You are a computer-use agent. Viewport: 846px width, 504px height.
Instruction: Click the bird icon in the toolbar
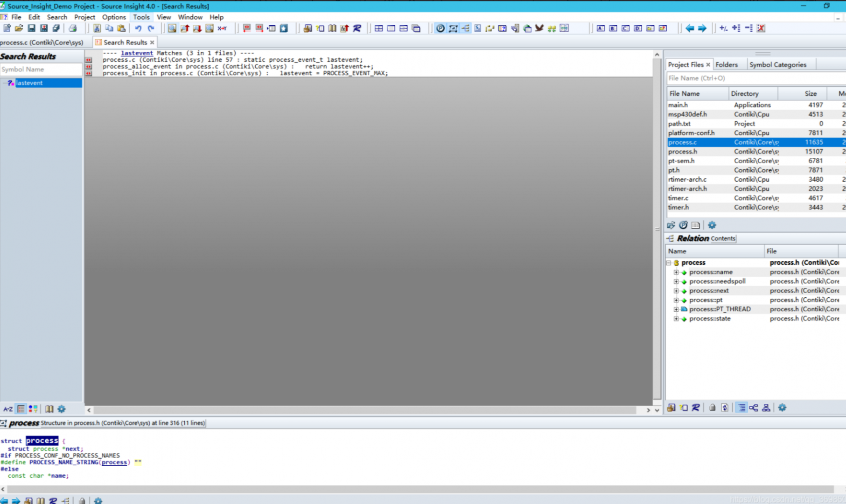click(x=539, y=28)
